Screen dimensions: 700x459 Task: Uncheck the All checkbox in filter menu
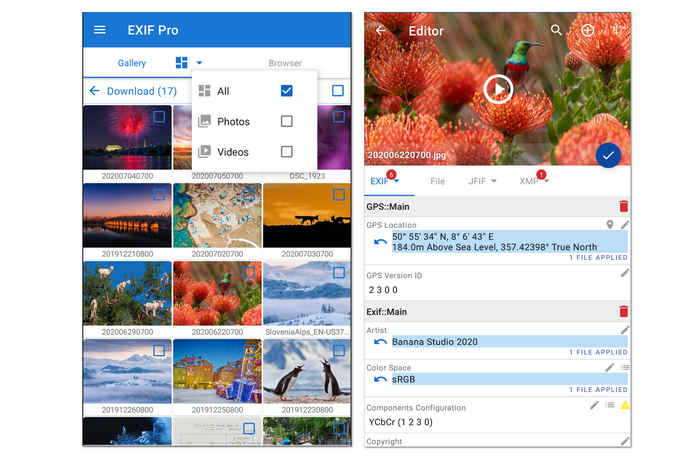[x=287, y=91]
